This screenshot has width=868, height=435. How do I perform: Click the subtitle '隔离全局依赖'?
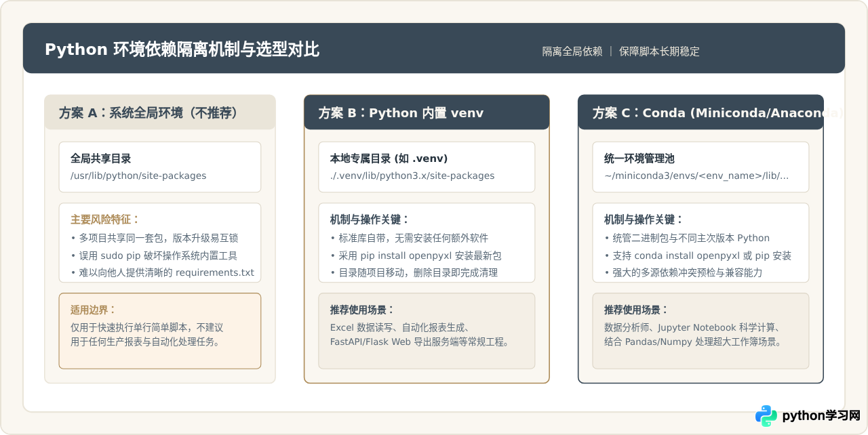572,51
